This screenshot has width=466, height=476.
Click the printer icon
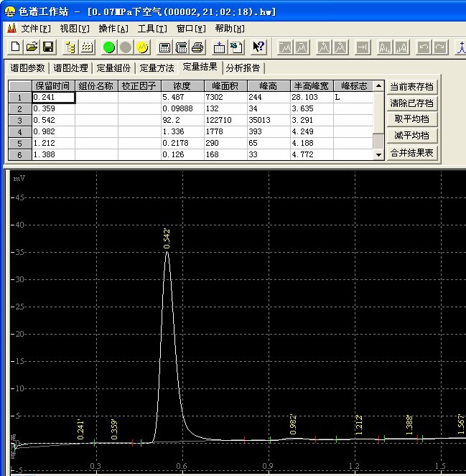(198, 47)
